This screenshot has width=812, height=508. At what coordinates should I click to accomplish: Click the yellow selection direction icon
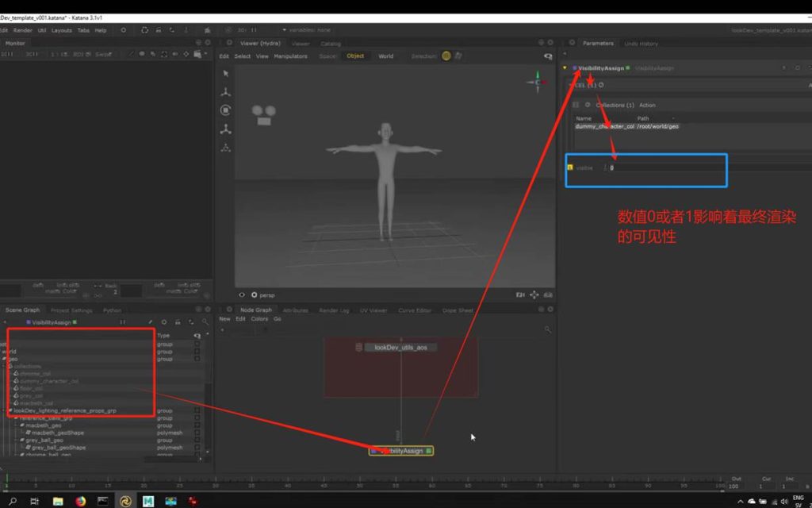(446, 56)
